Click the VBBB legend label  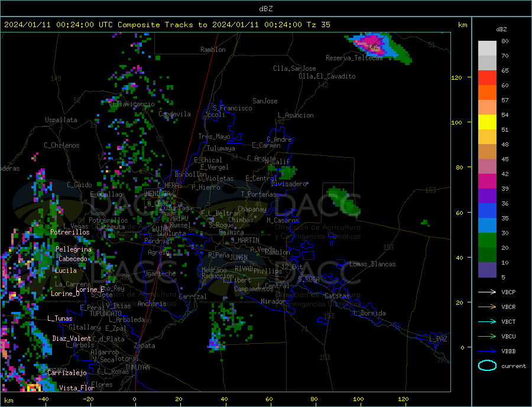click(x=508, y=351)
